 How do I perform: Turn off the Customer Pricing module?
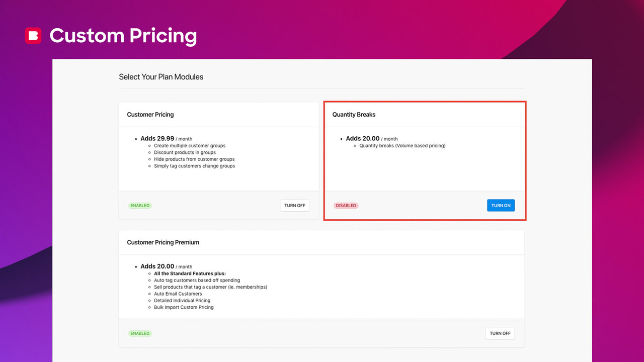(294, 205)
